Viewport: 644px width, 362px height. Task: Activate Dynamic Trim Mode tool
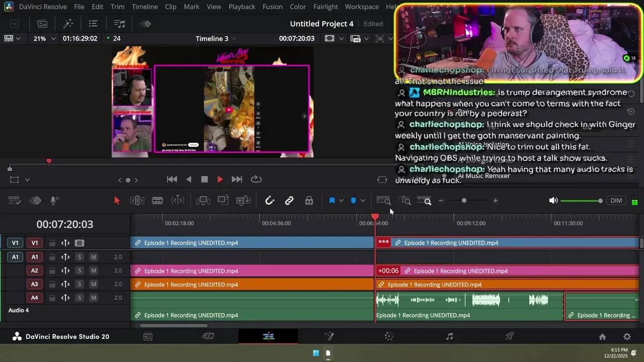(x=178, y=201)
